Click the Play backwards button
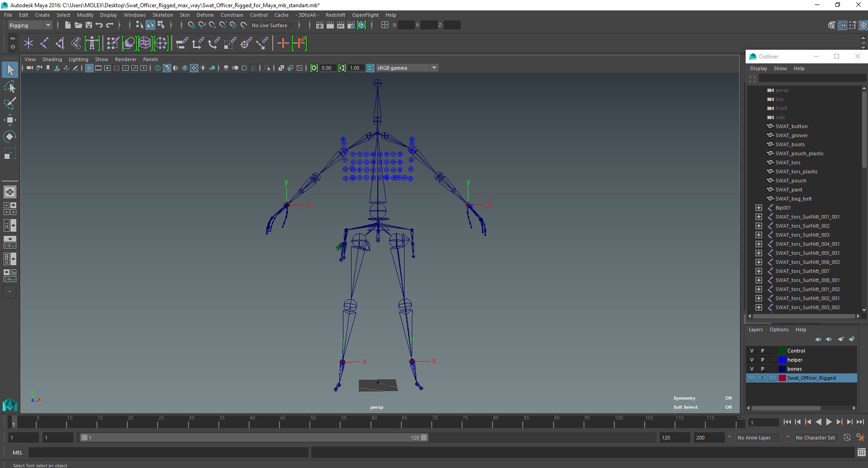This screenshot has height=468, width=868. coord(818,422)
